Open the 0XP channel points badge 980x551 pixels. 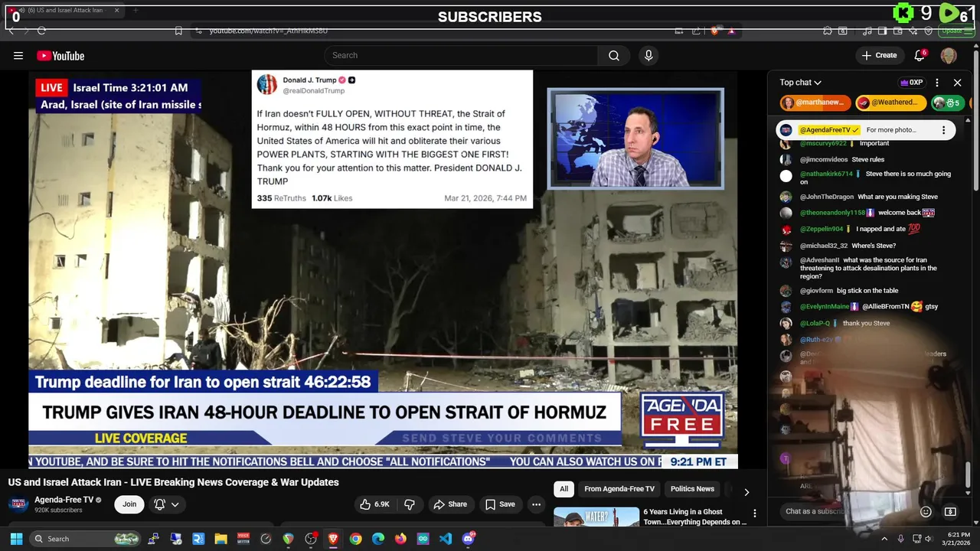pyautogui.click(x=911, y=83)
